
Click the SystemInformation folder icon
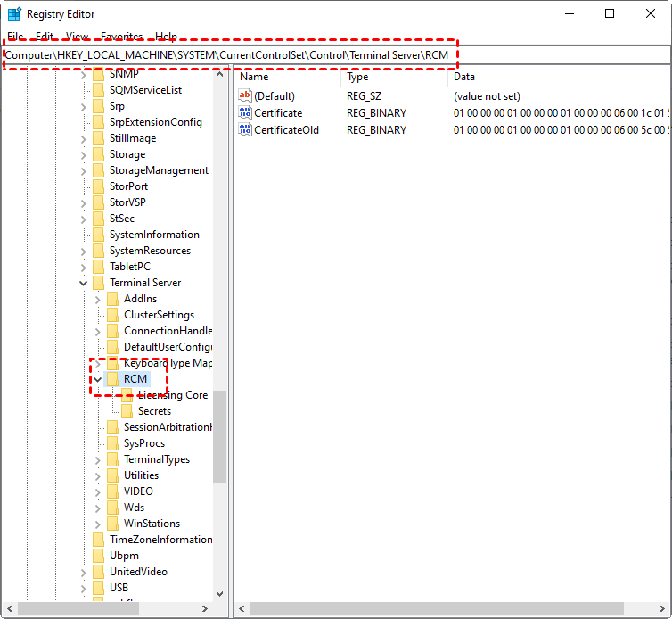tap(99, 235)
